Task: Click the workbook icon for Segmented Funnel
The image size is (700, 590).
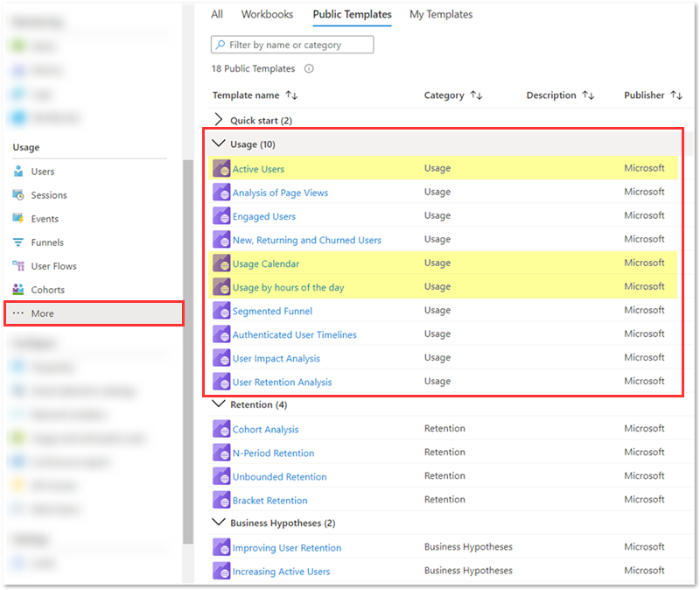Action: (221, 311)
